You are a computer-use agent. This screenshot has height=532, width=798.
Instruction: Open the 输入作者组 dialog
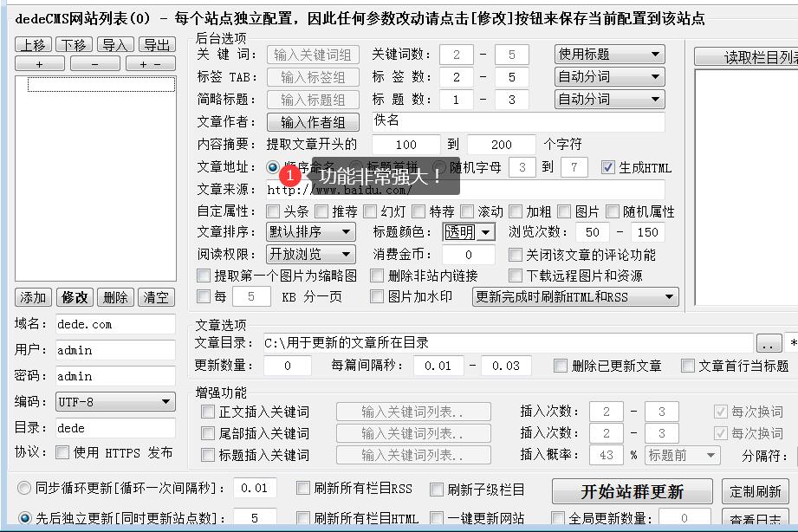coord(313,122)
